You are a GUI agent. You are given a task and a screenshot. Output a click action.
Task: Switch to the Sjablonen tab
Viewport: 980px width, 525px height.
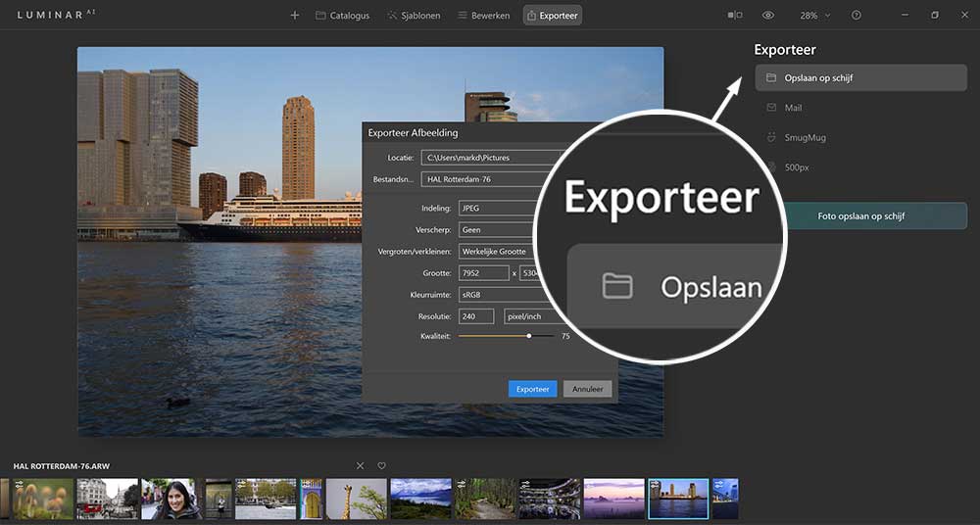414,15
